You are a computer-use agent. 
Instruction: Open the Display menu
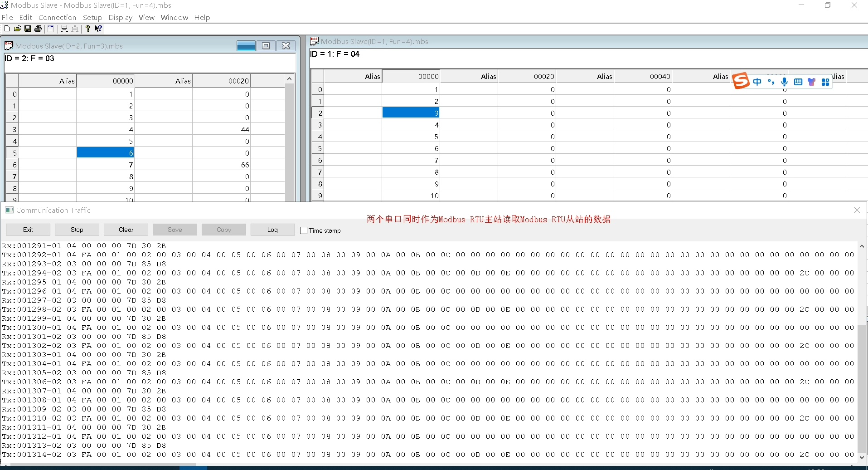click(120, 17)
